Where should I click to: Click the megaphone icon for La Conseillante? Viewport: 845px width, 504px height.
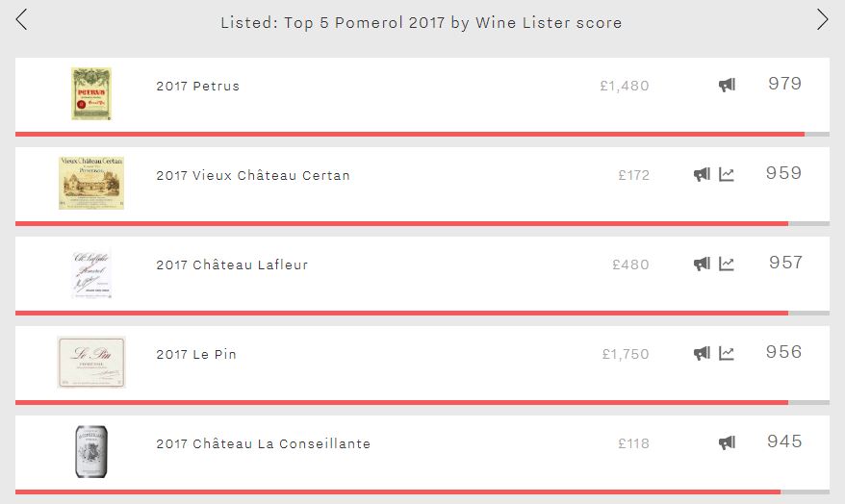coord(727,442)
